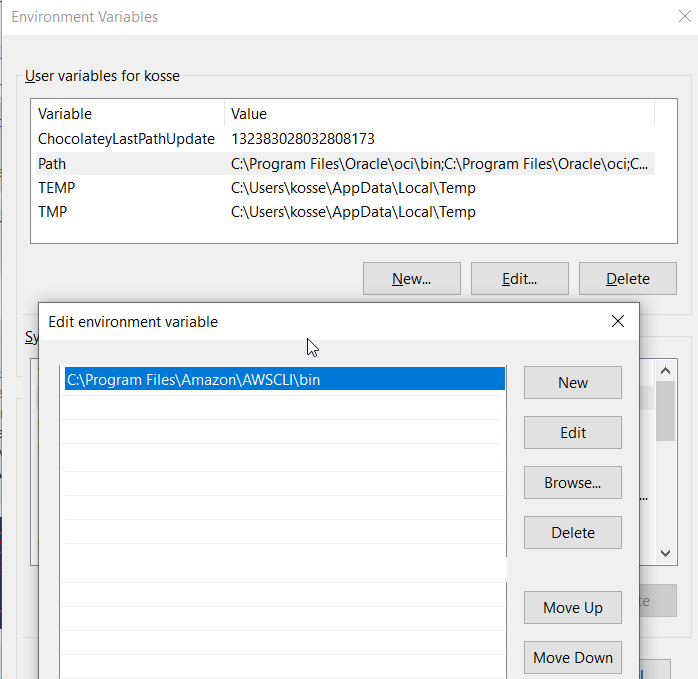The height and width of the screenshot is (679, 698).
Task: Click Delete under User variables for kosse
Action: (x=627, y=279)
